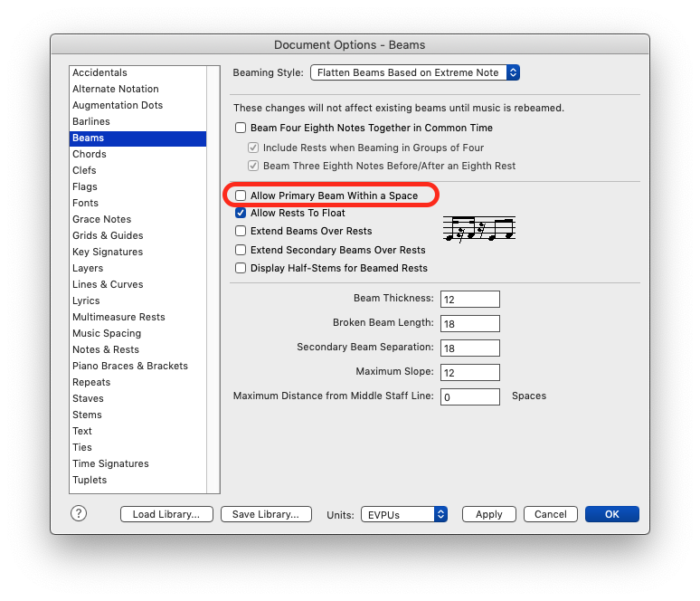Toggle Display Half-Stems for Beamed Rests
700x601 pixels.
point(241,268)
